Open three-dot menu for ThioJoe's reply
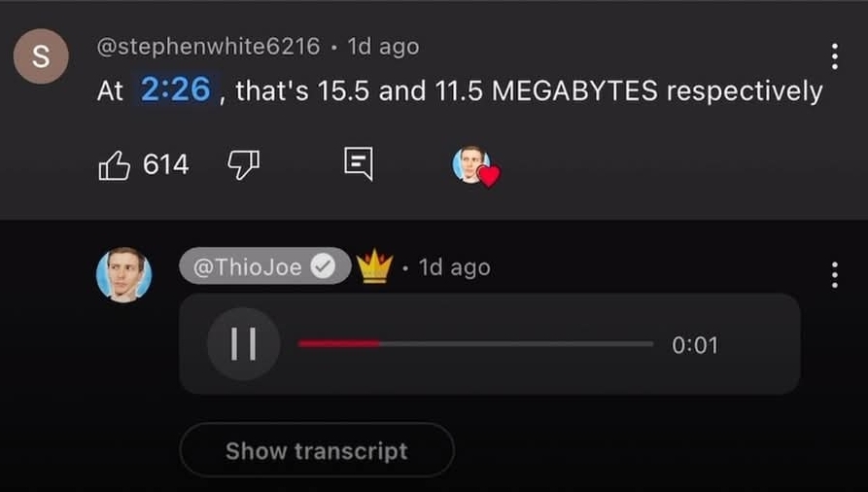The width and height of the screenshot is (868, 492). pos(834,275)
